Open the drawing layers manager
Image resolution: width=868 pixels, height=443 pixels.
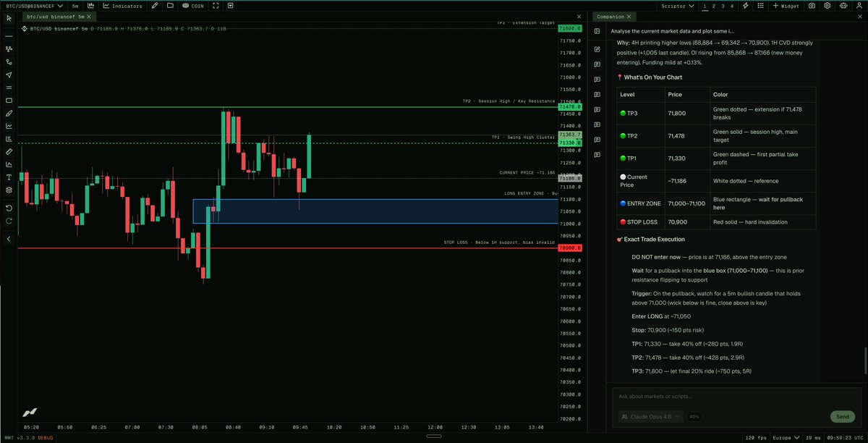tap(9, 190)
